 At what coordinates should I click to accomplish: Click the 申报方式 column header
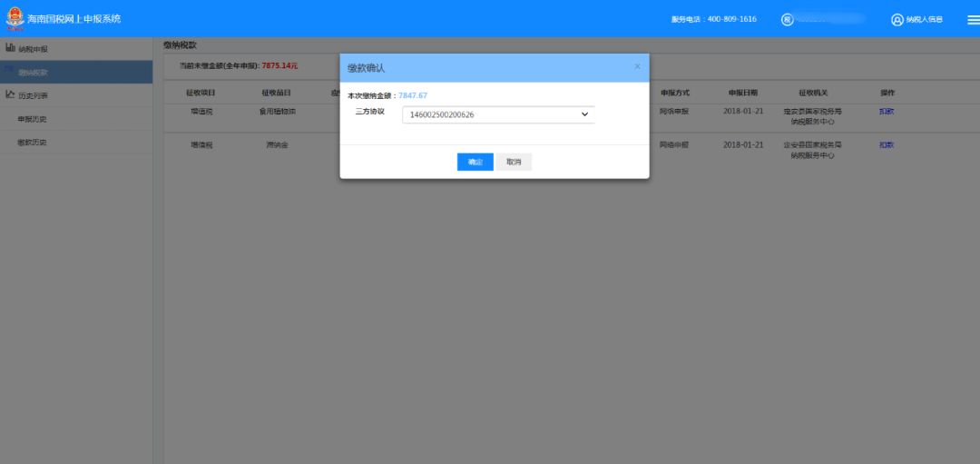coord(675,93)
